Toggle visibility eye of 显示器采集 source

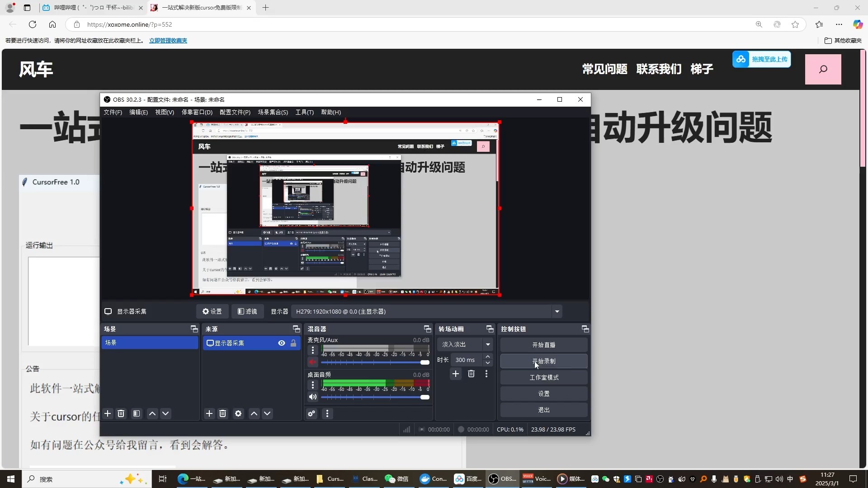point(282,343)
